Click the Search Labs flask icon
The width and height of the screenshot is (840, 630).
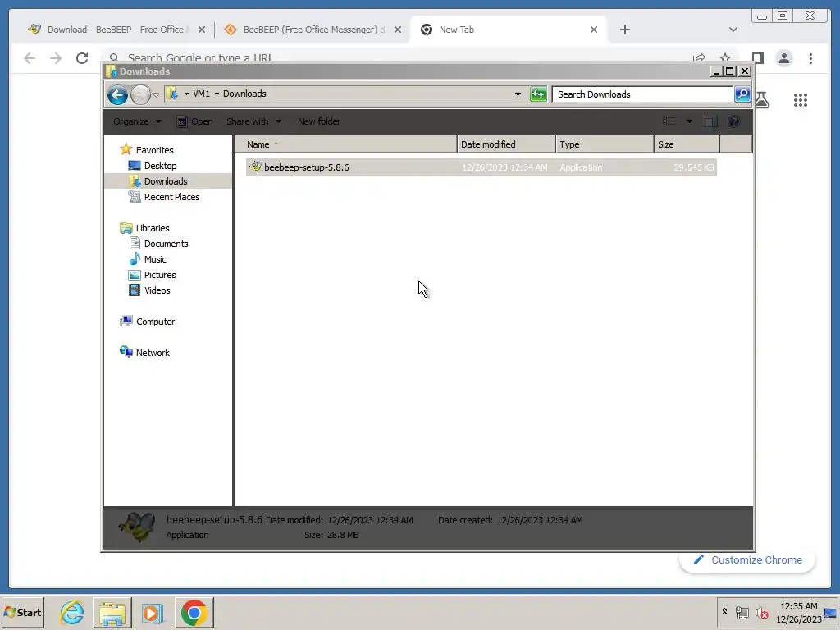pos(762,99)
